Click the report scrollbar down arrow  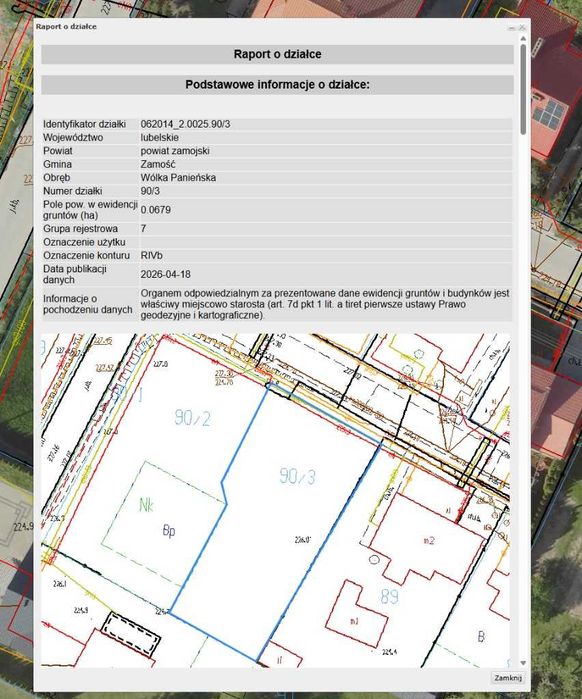523,663
